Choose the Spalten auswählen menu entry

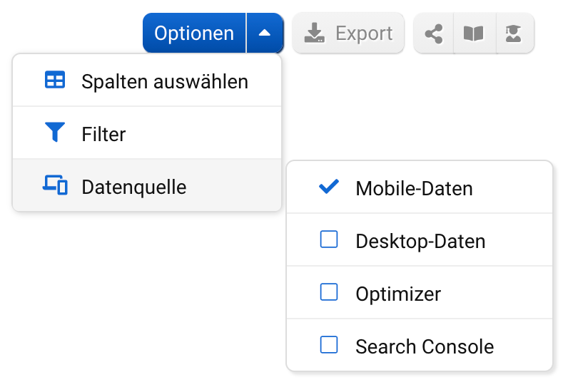coord(165,81)
